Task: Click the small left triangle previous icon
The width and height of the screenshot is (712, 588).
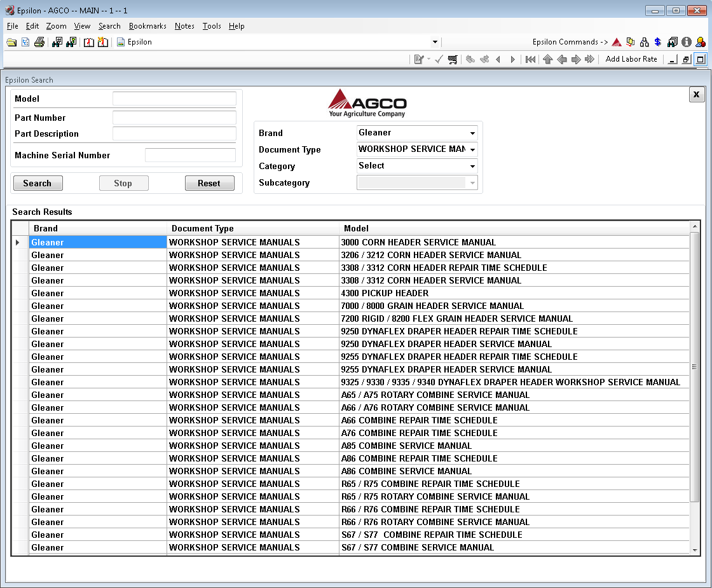Action: (498, 60)
